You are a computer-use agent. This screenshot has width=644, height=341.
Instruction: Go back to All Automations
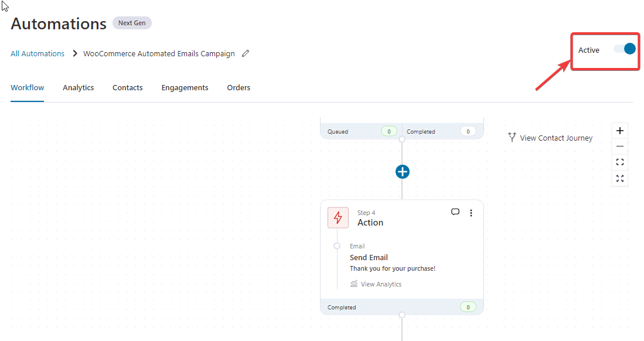coord(38,53)
